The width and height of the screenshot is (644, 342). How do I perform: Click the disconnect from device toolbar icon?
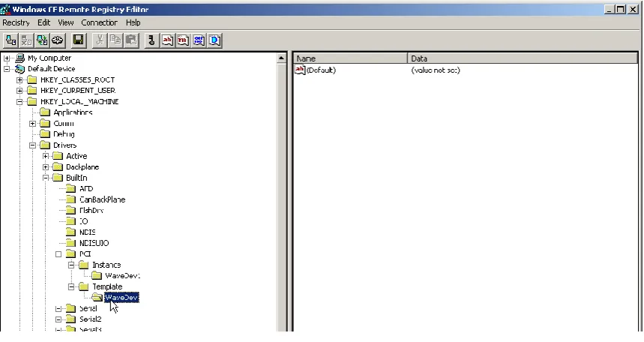26,40
